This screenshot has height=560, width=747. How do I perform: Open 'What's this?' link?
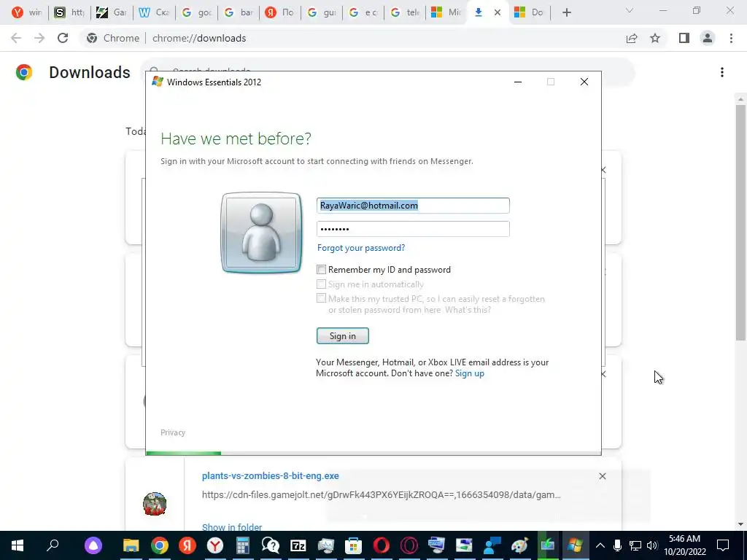[468, 310]
